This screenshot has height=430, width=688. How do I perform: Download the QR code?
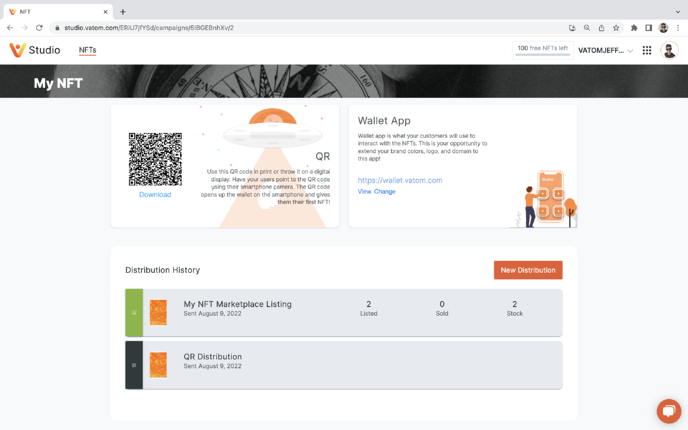[x=155, y=194]
